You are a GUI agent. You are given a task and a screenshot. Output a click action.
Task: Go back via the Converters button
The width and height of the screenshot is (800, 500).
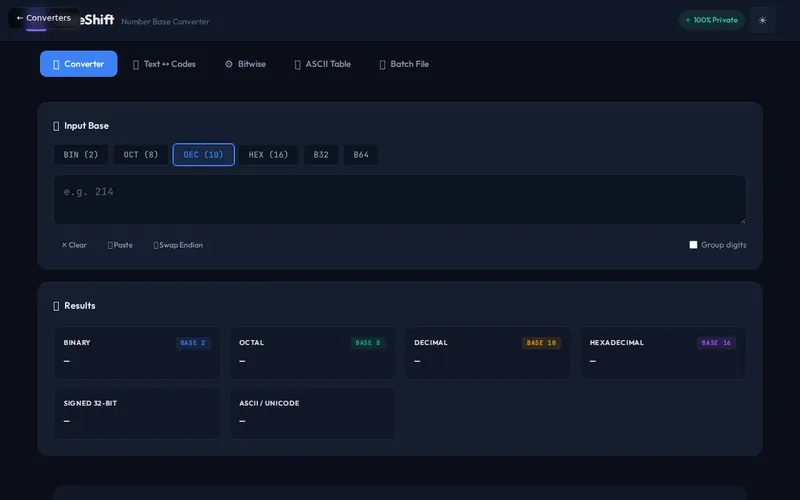pyautogui.click(x=44, y=18)
